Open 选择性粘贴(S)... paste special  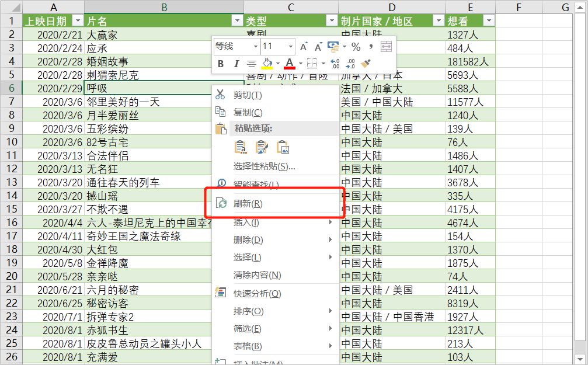pyautogui.click(x=274, y=166)
